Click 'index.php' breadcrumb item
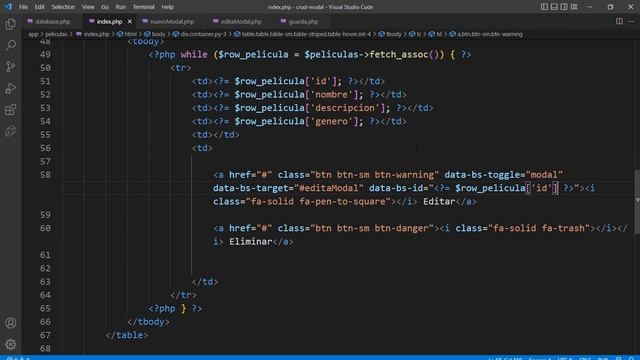 96,34
